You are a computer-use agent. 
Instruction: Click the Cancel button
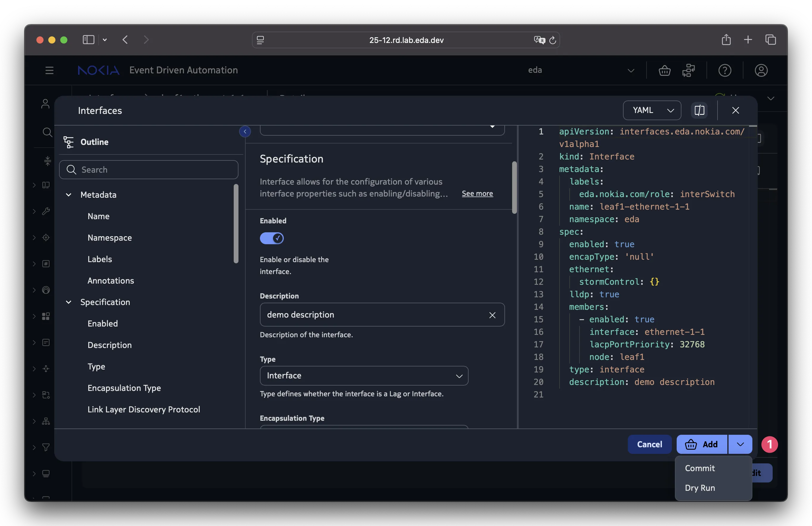(x=649, y=444)
